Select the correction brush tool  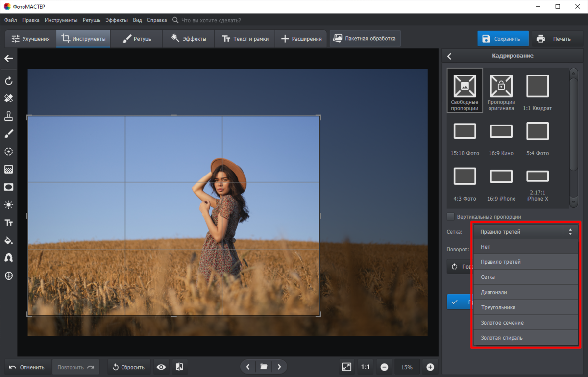point(8,134)
